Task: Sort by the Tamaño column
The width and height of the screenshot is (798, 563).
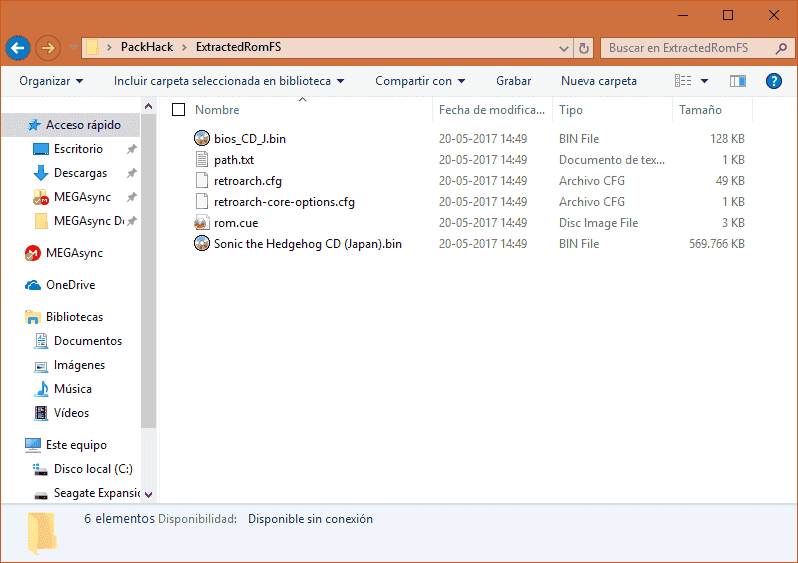Action: click(x=700, y=110)
